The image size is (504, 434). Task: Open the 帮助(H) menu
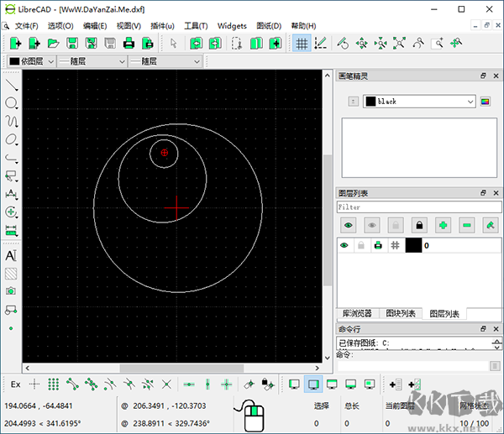coord(303,26)
